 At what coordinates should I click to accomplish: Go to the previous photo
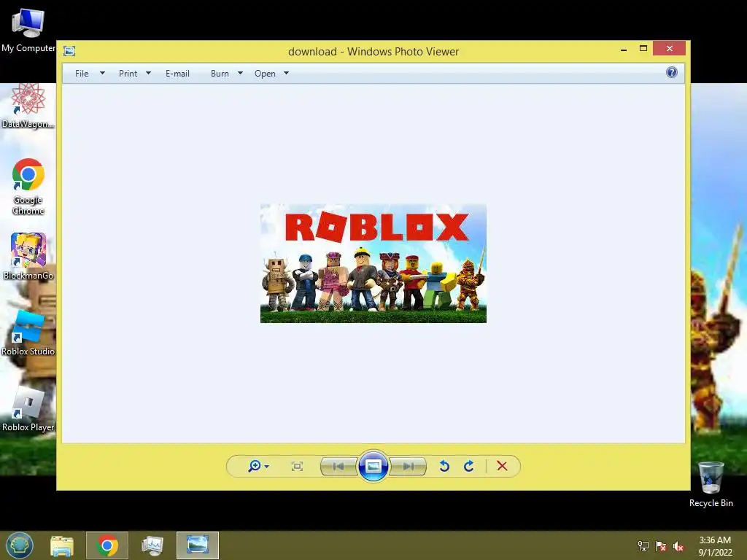[x=338, y=466]
